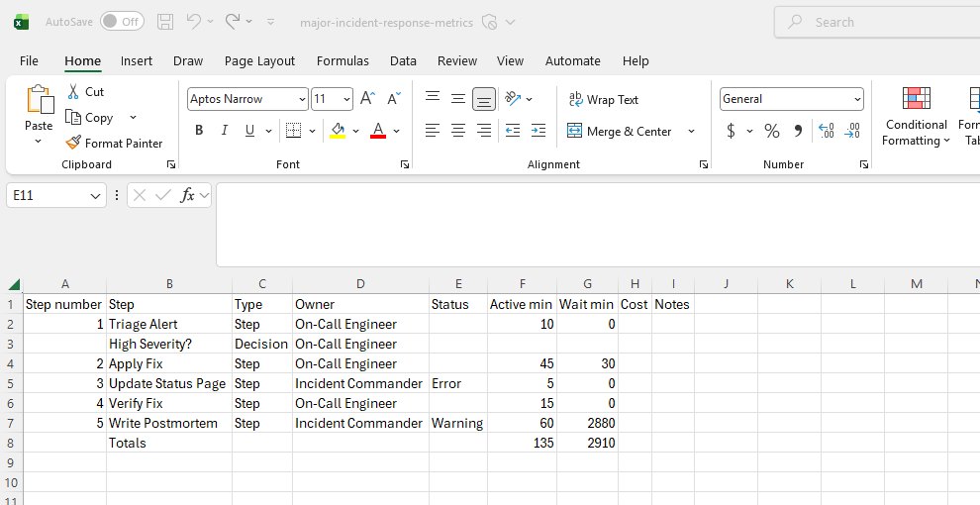Click Format Painter

pos(114,144)
